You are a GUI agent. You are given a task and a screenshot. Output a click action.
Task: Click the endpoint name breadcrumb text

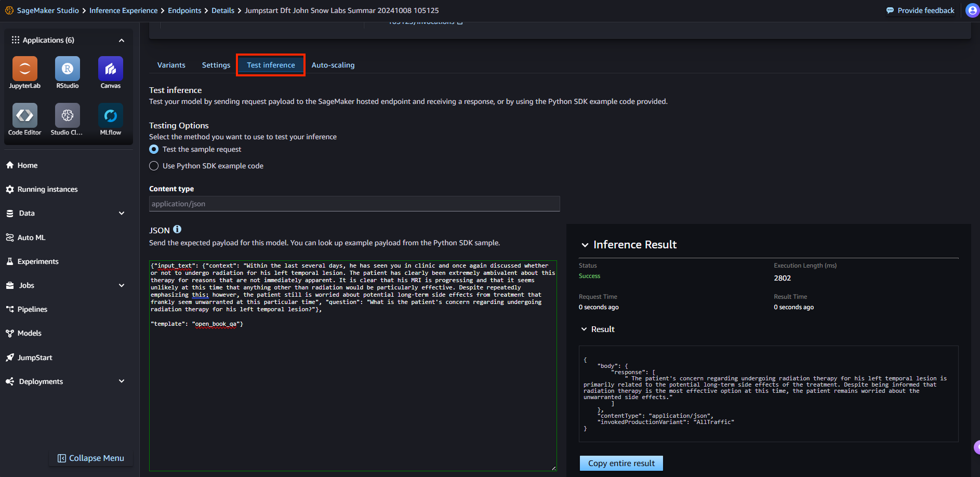[341, 10]
